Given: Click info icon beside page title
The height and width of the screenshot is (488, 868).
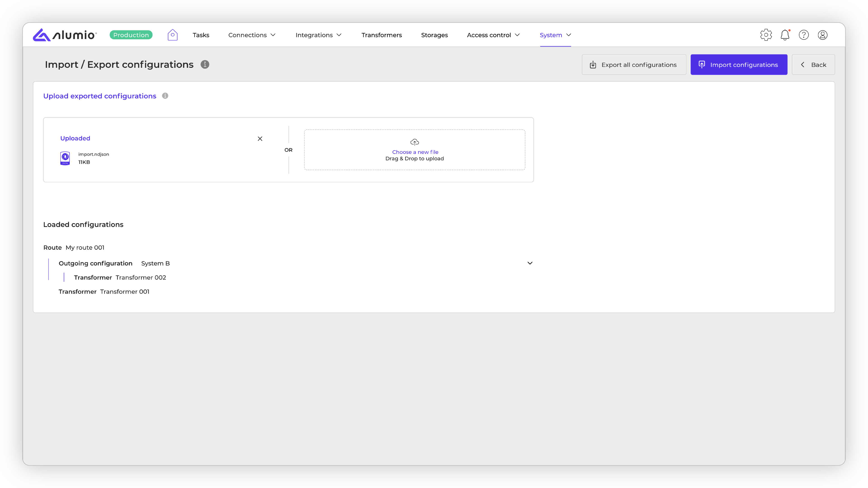Looking at the screenshot, I should 205,64.
